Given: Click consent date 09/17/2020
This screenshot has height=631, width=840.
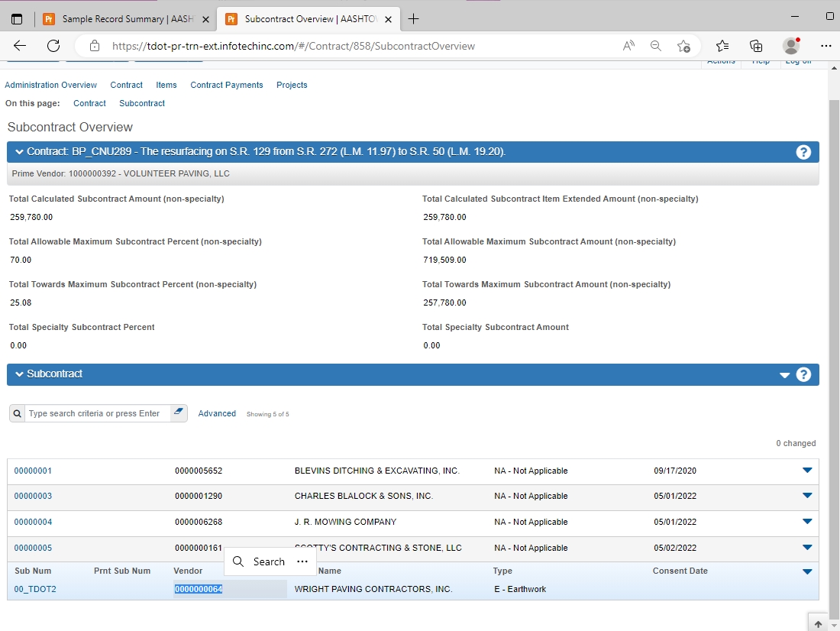Looking at the screenshot, I should pos(675,471).
